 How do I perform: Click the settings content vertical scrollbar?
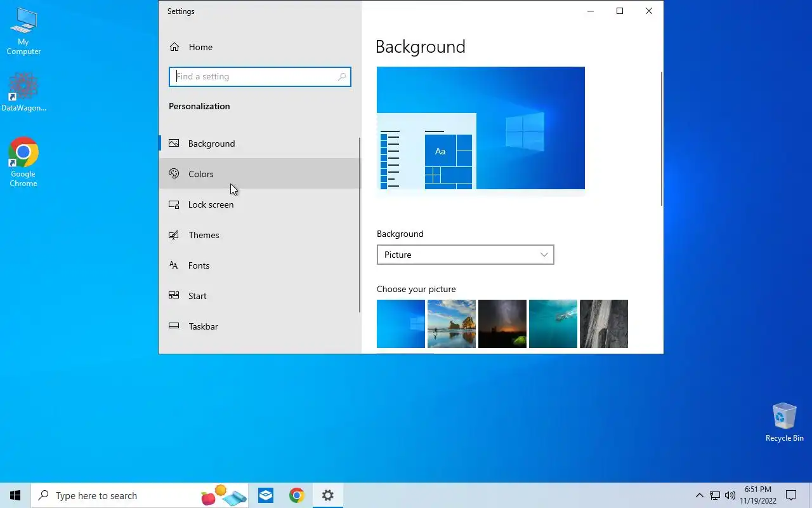coord(662,138)
